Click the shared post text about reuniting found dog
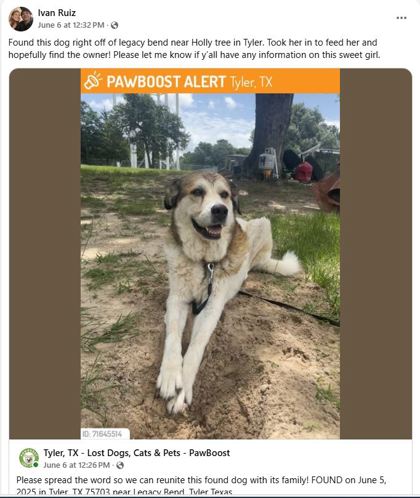Screen dimensions: 420x498 201,486
